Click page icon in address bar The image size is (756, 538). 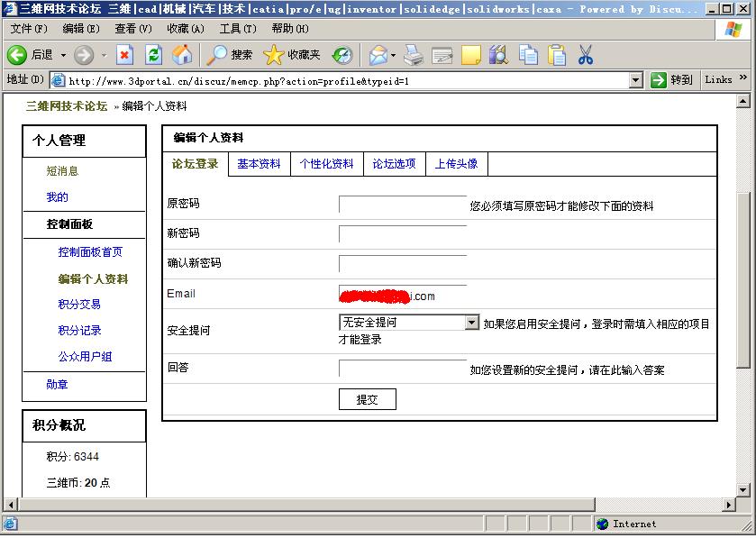pyautogui.click(x=58, y=80)
